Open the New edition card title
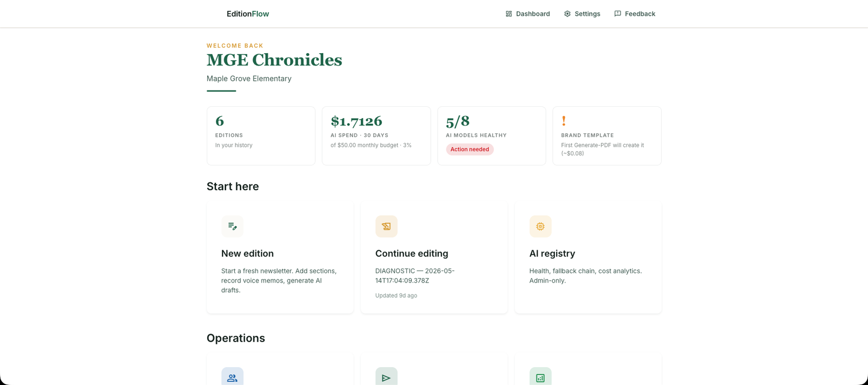The width and height of the screenshot is (868, 385). [x=247, y=253]
